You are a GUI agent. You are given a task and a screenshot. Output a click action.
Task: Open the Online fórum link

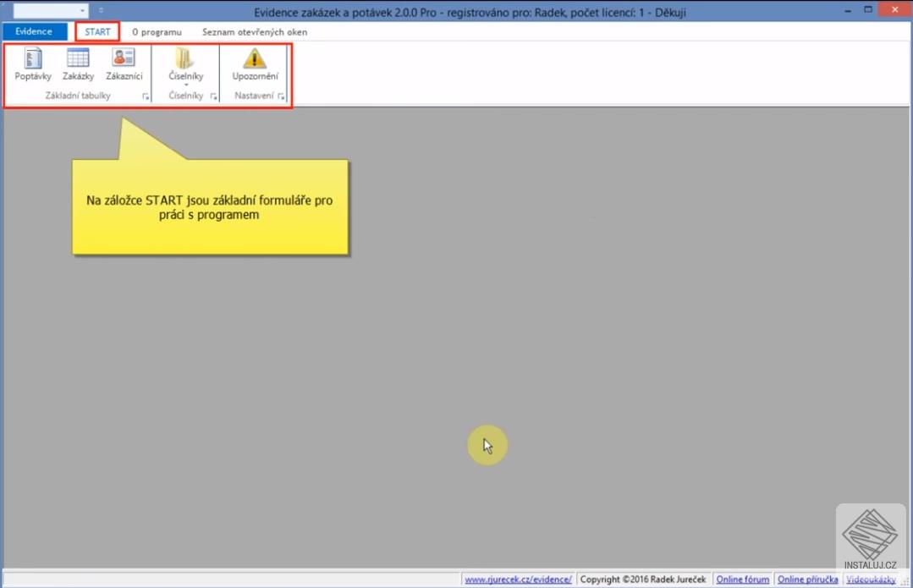(742, 580)
